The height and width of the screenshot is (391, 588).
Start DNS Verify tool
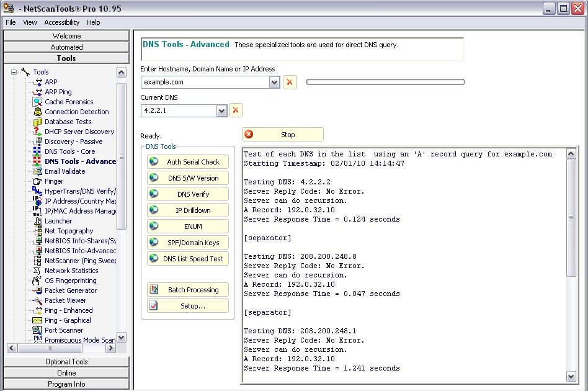[x=188, y=194]
